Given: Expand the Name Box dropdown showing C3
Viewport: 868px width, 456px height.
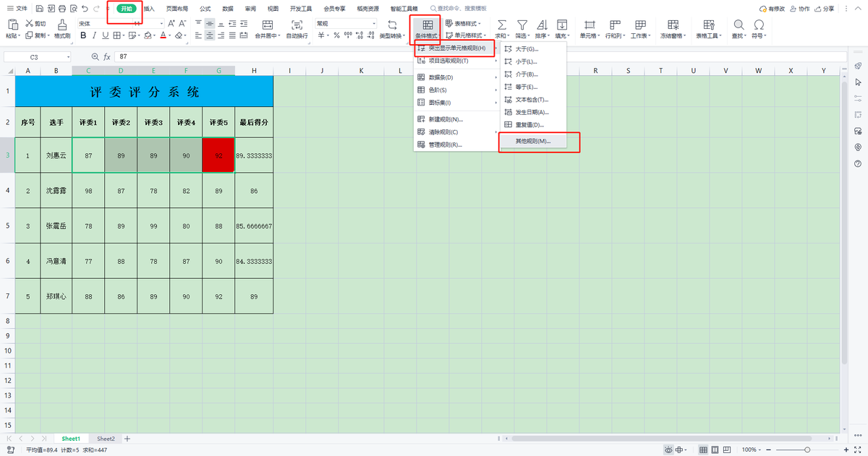Looking at the screenshot, I should click(x=69, y=56).
